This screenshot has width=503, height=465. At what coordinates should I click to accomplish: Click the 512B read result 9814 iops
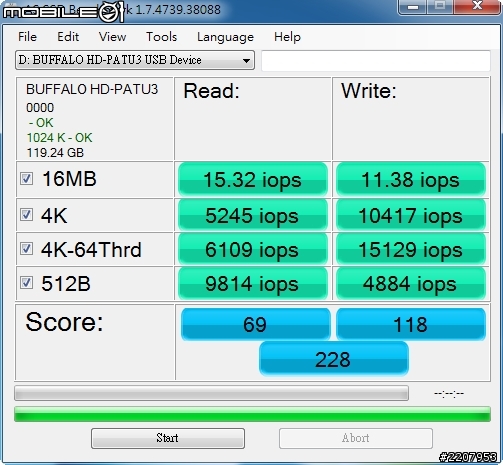253,284
